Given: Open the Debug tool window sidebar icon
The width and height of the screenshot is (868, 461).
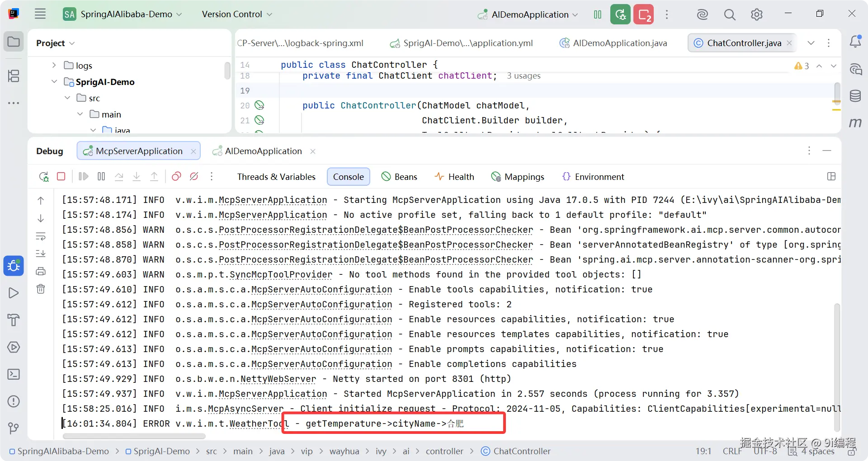Looking at the screenshot, I should point(14,266).
